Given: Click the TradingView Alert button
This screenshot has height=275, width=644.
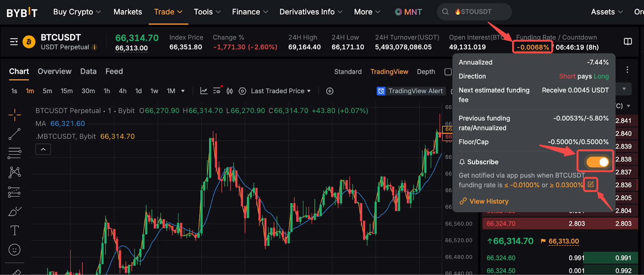Looking at the screenshot, I should point(410,91).
